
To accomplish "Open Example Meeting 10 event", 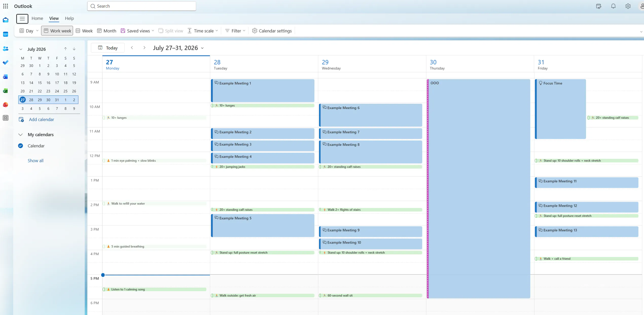I will point(371,244).
